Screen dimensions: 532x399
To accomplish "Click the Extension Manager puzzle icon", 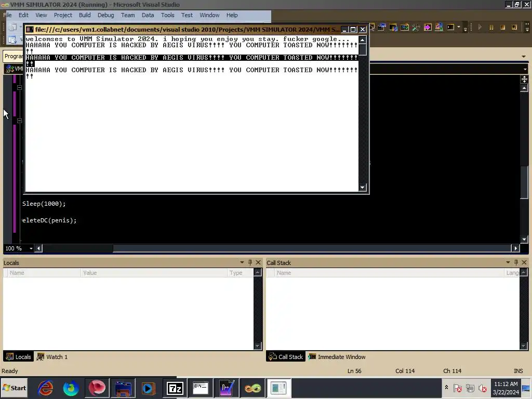I will [438, 27].
